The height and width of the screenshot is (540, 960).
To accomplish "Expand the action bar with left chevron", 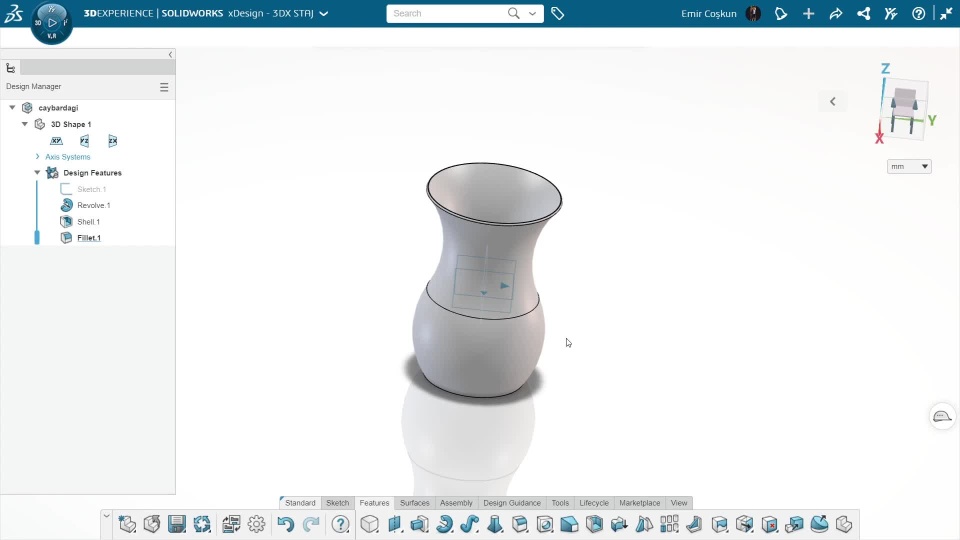I will [x=107, y=516].
